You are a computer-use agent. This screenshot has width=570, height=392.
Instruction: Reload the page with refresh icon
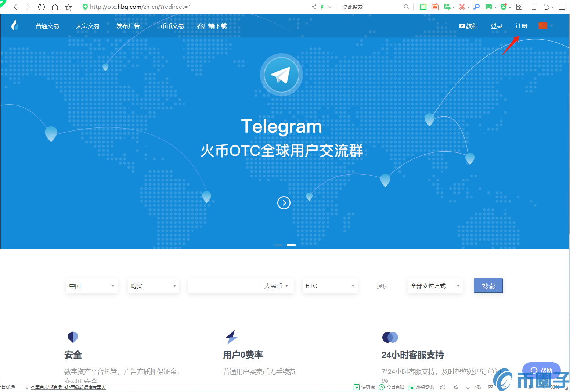[x=42, y=7]
